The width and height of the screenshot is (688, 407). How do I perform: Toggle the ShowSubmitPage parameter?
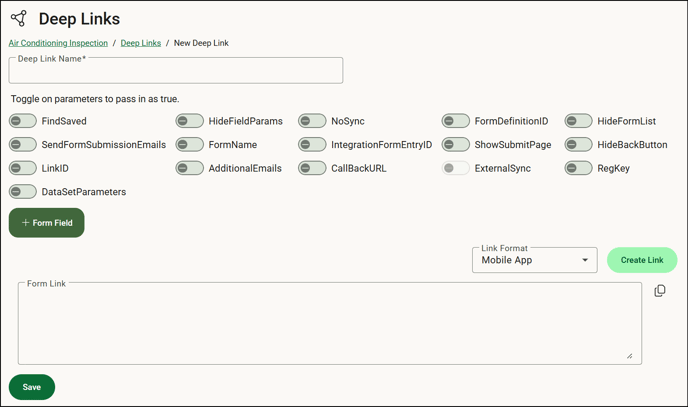[x=455, y=144]
